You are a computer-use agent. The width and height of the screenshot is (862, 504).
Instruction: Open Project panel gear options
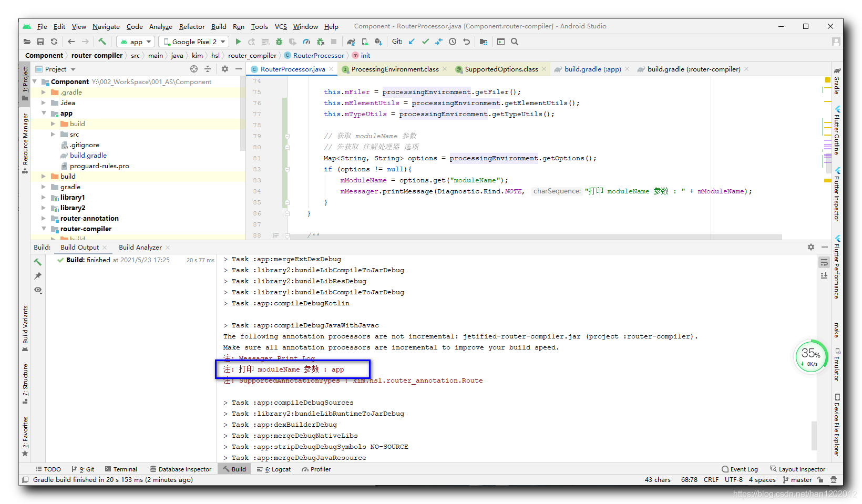pos(225,69)
